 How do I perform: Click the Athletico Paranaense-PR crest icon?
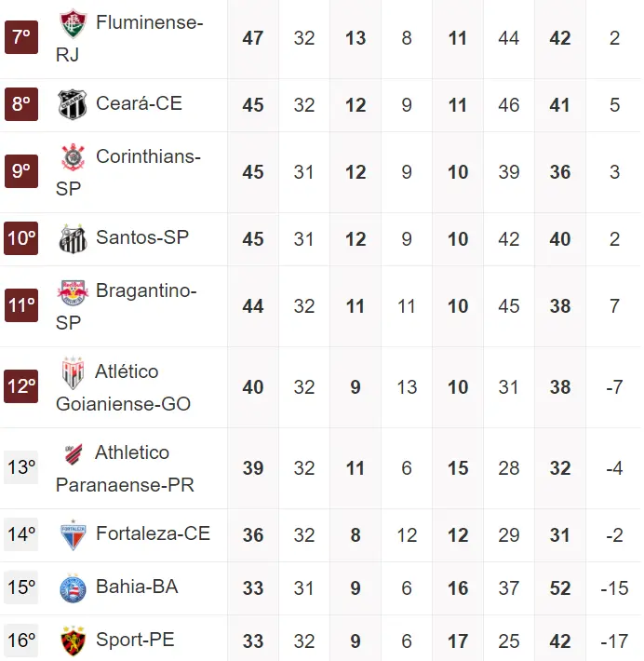pyautogui.click(x=72, y=454)
